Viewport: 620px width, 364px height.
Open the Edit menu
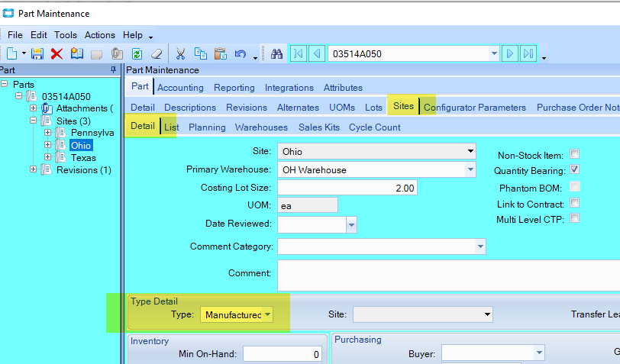pos(39,35)
